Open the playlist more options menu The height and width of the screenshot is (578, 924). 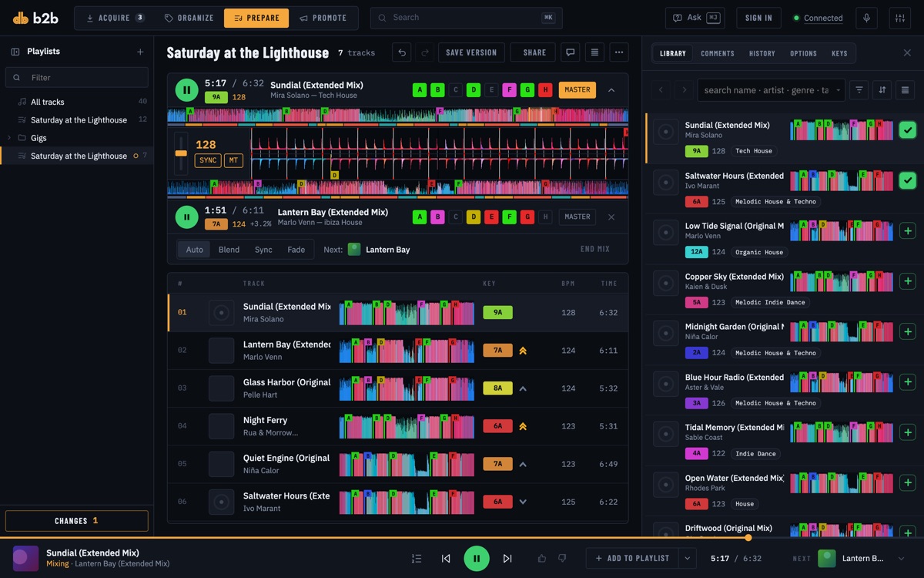tap(618, 52)
